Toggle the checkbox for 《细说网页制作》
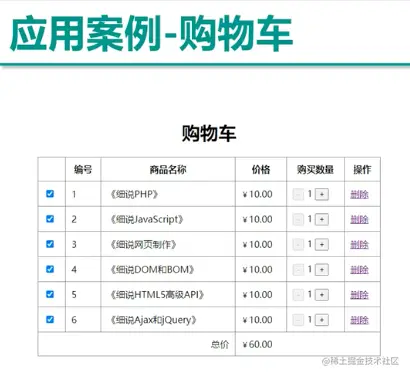This screenshot has width=410, height=377. pyautogui.click(x=50, y=244)
